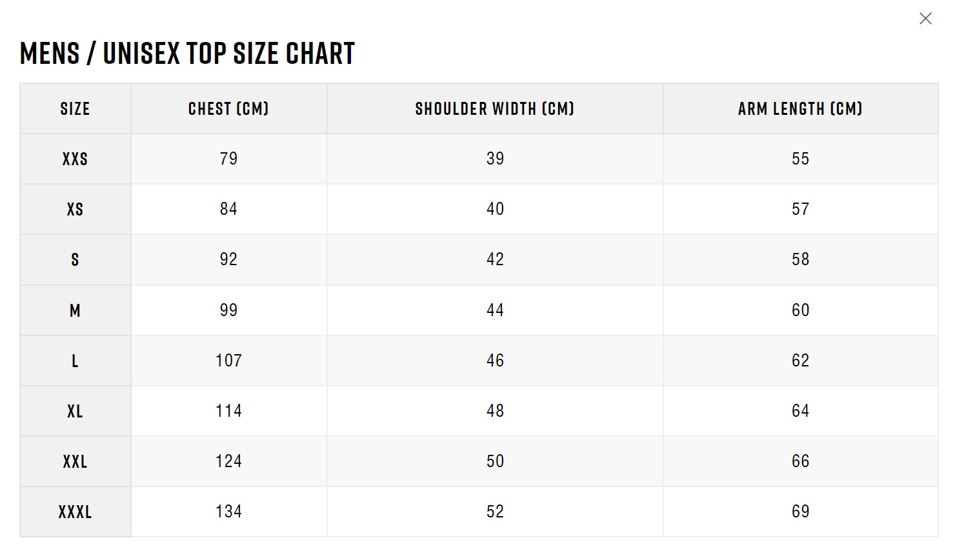
Task: Click shoulder width 44 for size M
Action: click(495, 310)
